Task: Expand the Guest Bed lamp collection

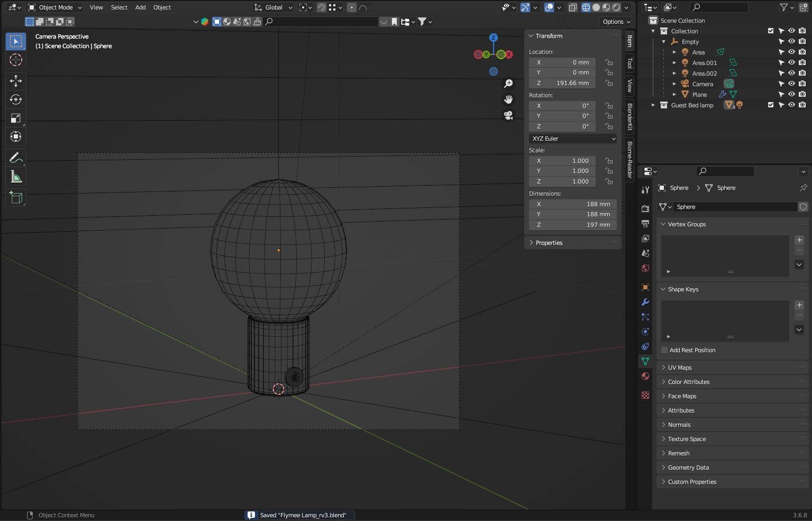Action: tap(653, 105)
